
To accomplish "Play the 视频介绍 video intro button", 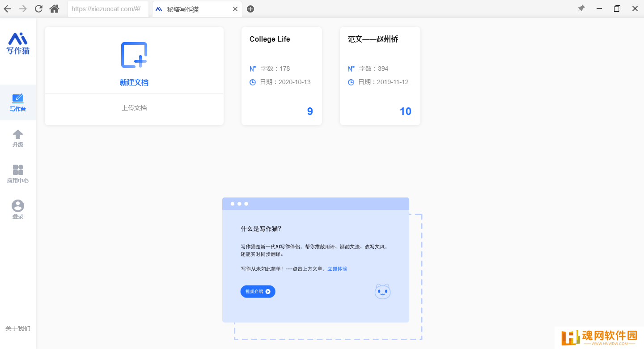I will tap(258, 291).
